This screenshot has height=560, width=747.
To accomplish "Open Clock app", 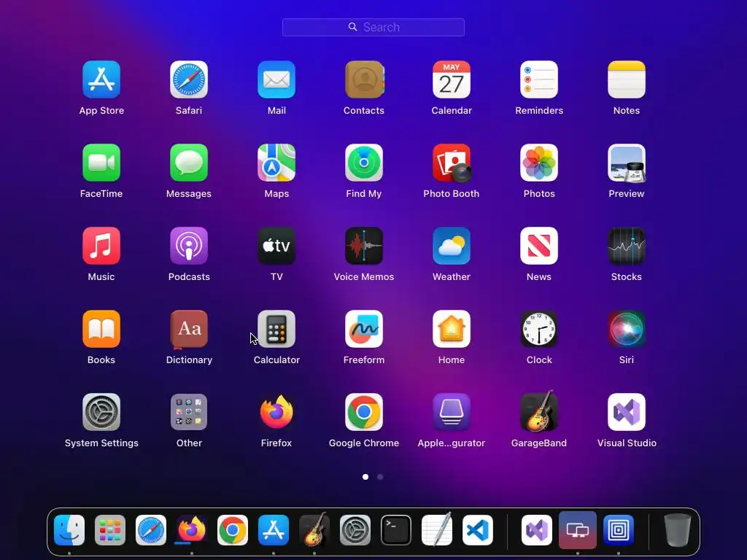I will pyautogui.click(x=539, y=329).
